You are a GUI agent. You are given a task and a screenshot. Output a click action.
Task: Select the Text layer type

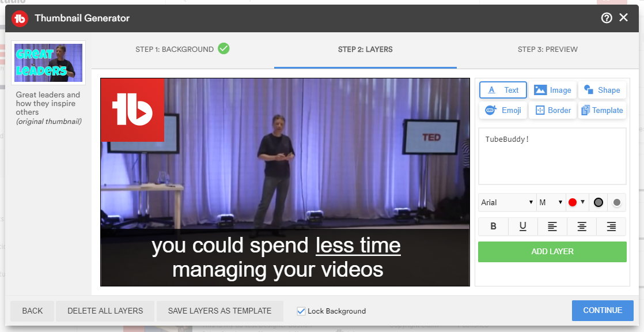(503, 90)
